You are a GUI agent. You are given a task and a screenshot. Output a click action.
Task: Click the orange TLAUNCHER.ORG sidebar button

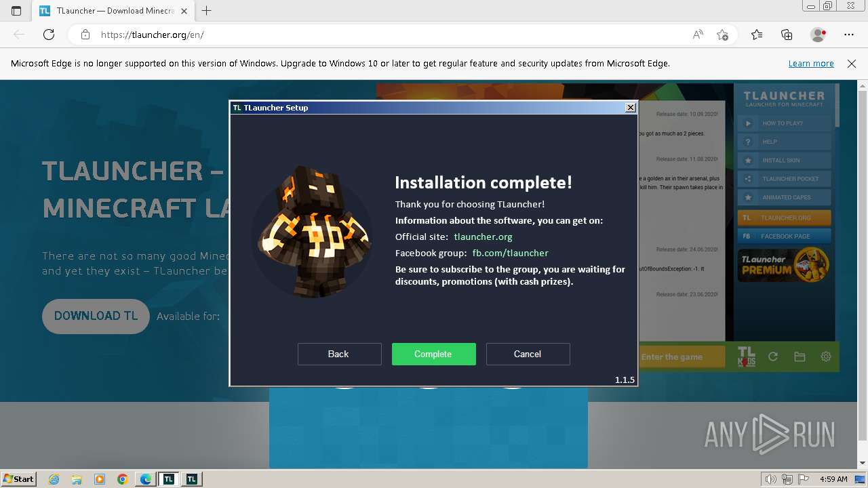tap(785, 218)
